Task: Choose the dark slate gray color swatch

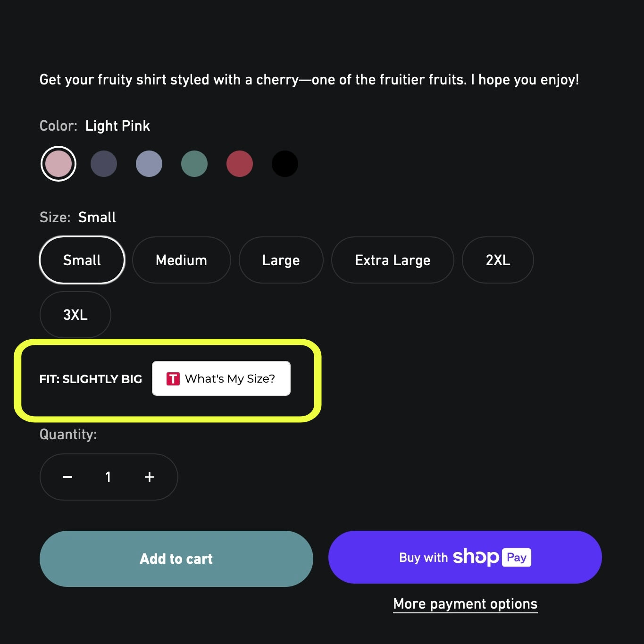Action: (104, 164)
